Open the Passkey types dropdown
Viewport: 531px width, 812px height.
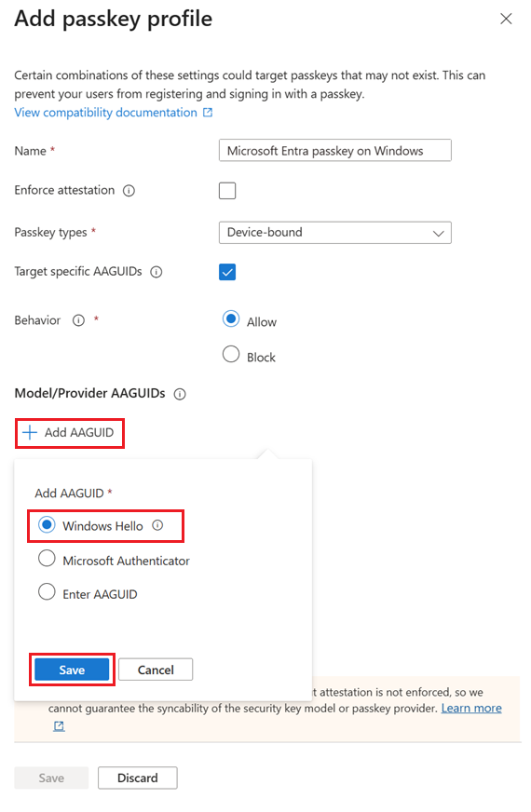tap(334, 233)
